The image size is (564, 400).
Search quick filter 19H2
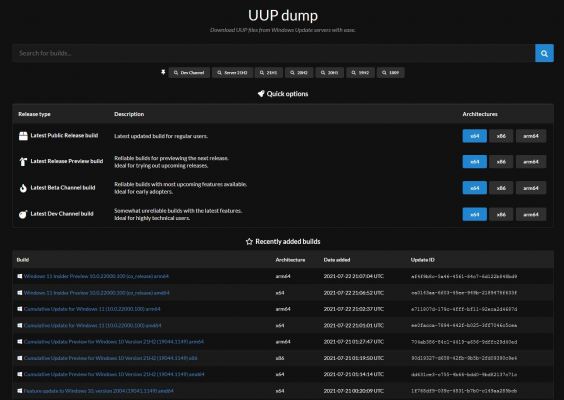[360, 73]
